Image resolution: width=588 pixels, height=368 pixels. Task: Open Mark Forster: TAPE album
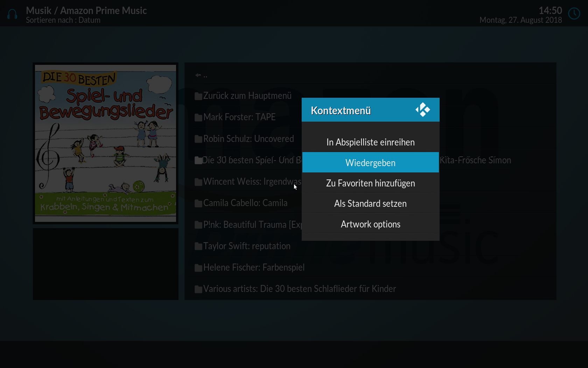point(239,117)
